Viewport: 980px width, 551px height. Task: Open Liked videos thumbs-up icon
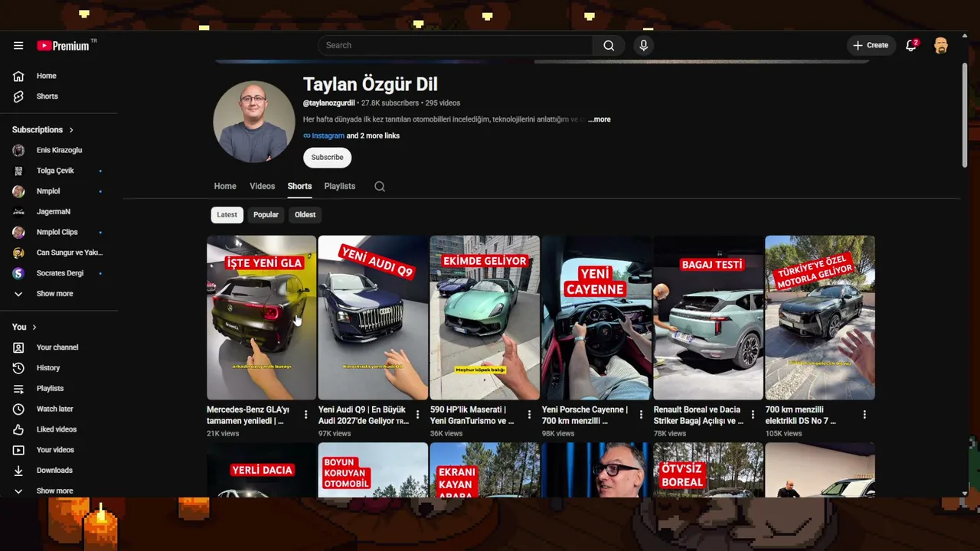tap(18, 429)
